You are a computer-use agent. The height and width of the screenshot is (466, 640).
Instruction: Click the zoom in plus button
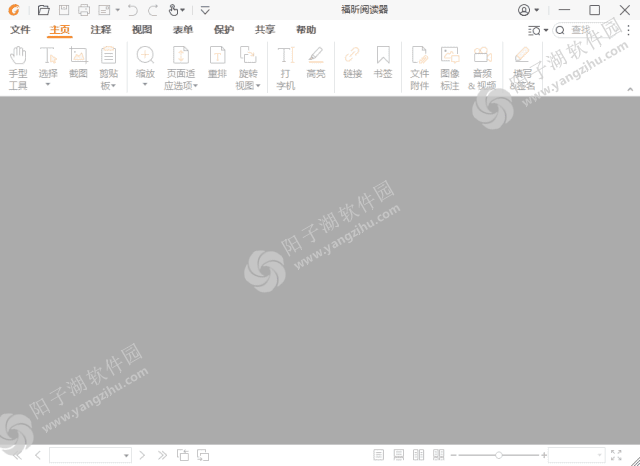point(544,455)
